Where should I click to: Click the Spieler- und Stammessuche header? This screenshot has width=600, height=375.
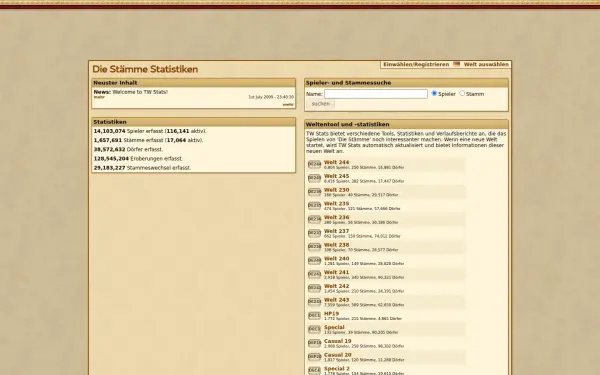[x=406, y=83]
